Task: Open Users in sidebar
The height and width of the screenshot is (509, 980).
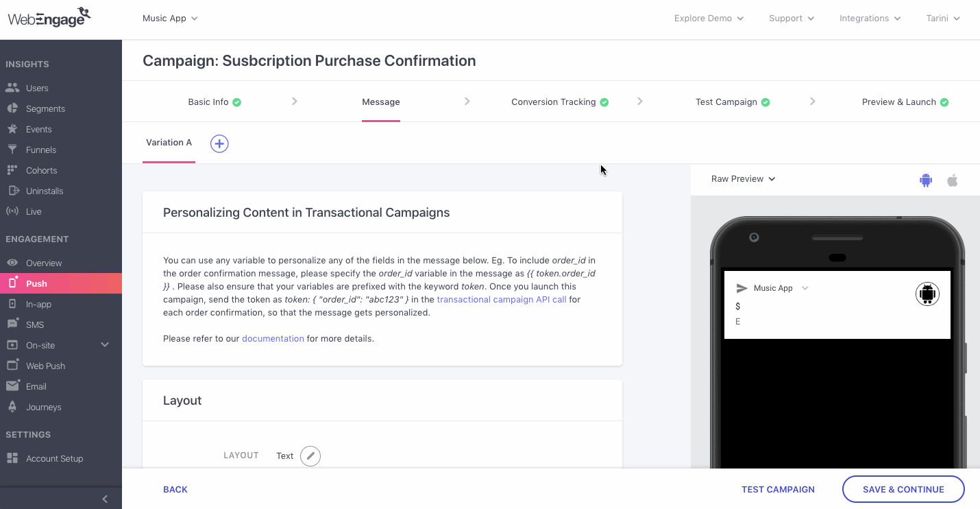Action: (37, 88)
